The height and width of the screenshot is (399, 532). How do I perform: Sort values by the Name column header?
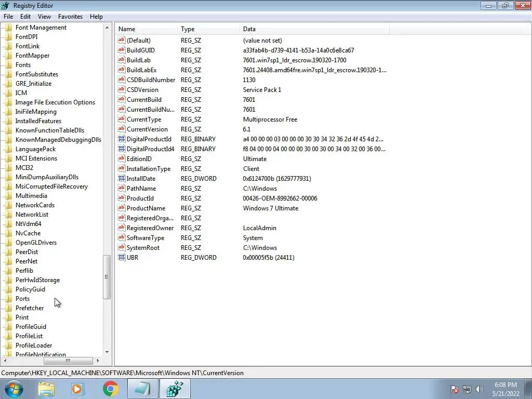[x=146, y=29]
